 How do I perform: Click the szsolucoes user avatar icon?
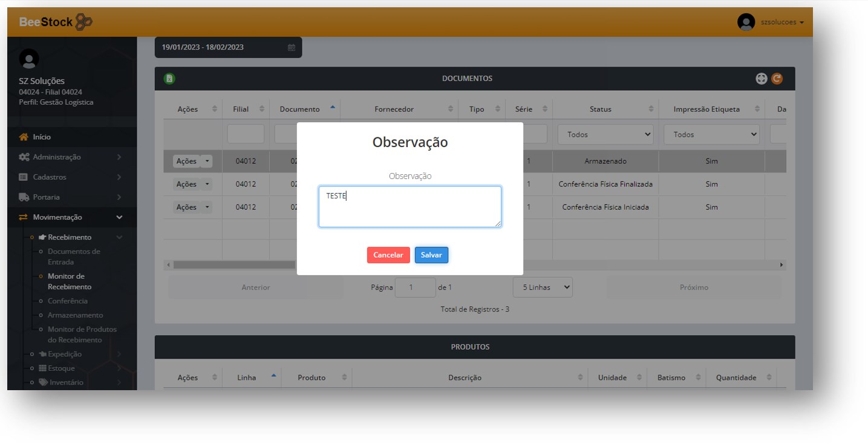(746, 22)
